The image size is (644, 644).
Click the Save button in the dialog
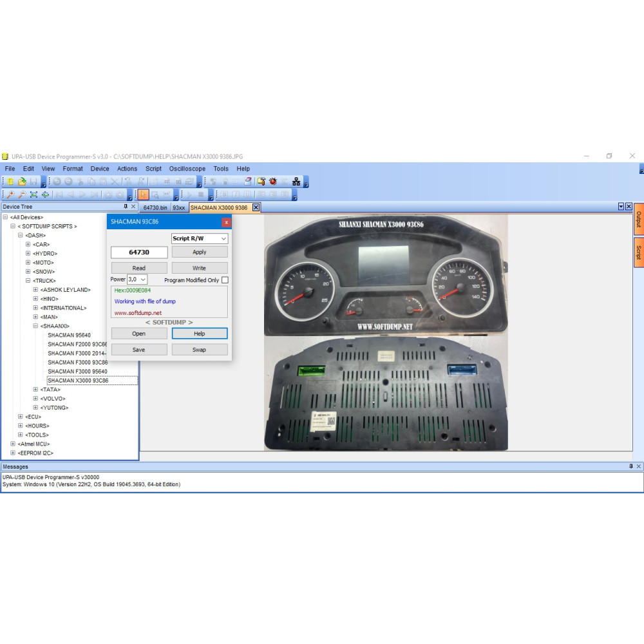139,350
